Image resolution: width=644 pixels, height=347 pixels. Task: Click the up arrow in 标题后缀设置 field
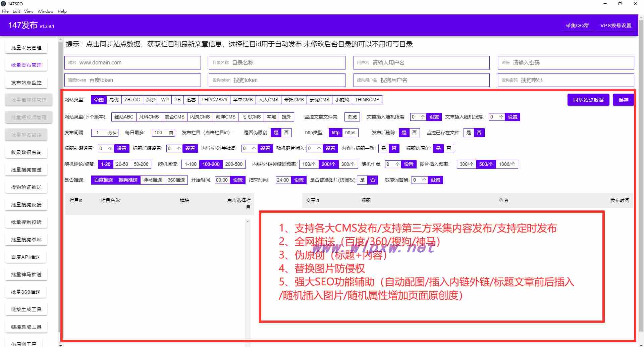[179, 148]
